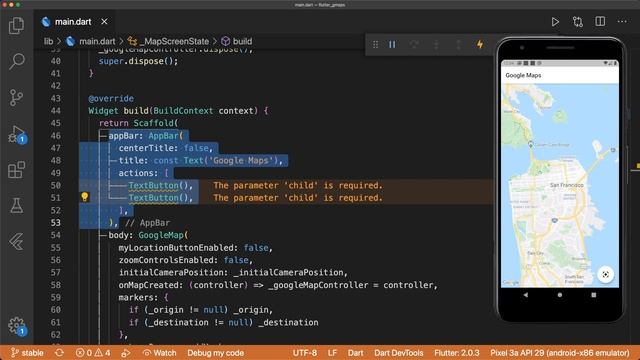Open editor More Actions ellipsis menu
This screenshot has height=360, width=640.
(622, 22)
